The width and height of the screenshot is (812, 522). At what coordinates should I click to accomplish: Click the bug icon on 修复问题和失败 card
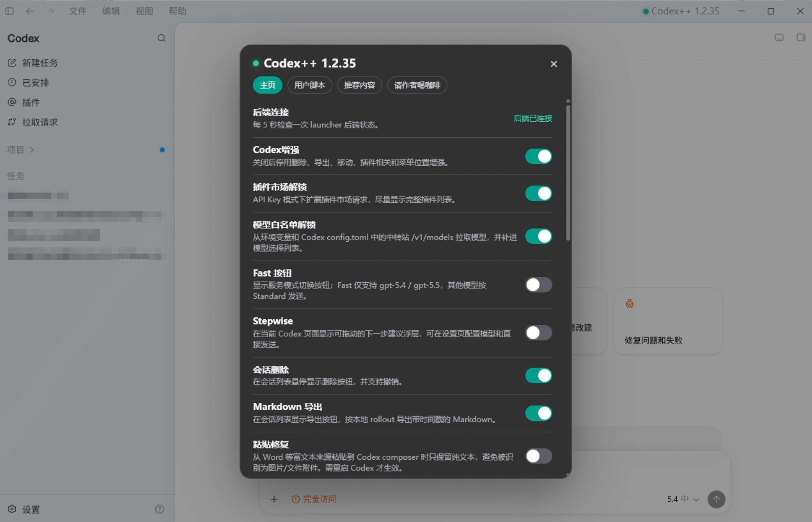[x=630, y=303]
